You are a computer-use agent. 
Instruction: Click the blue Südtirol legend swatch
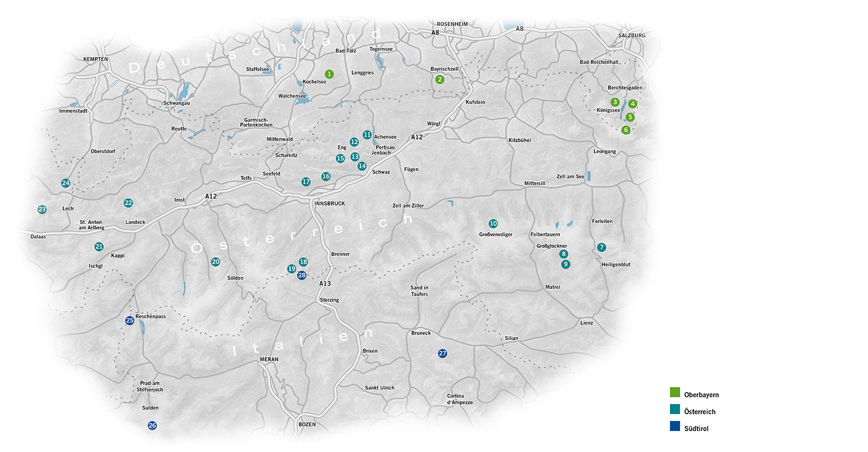675,427
